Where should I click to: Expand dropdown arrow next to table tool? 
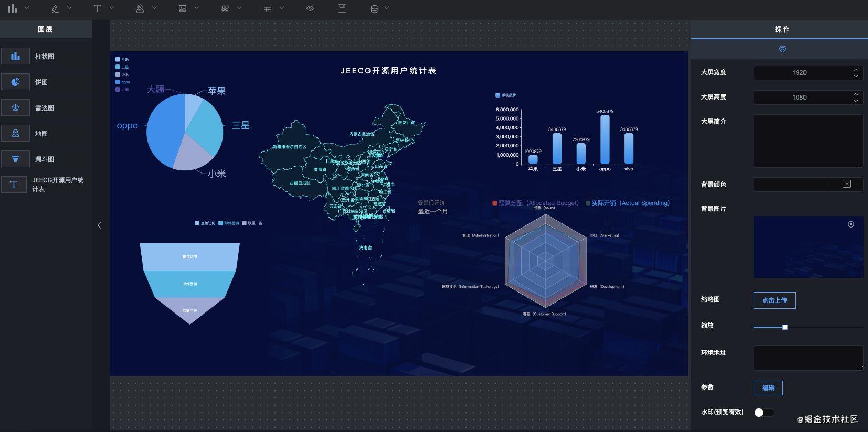click(x=282, y=8)
